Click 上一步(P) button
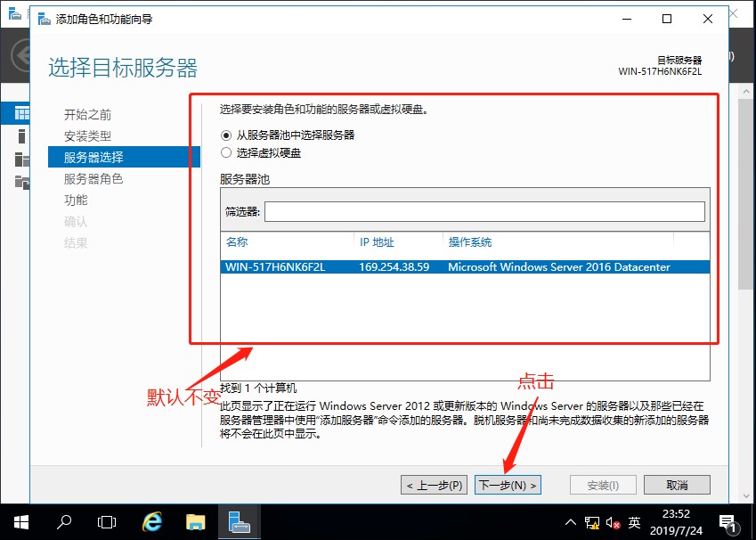 coord(435,485)
